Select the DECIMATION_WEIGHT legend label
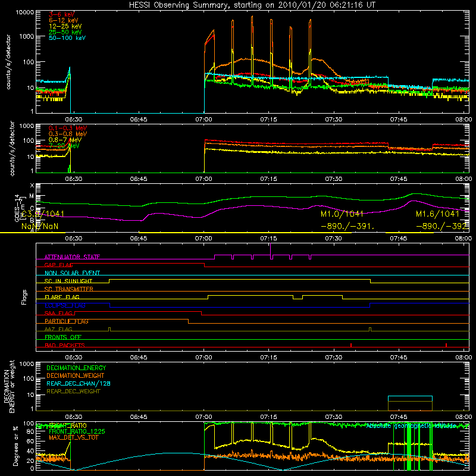 76,375
